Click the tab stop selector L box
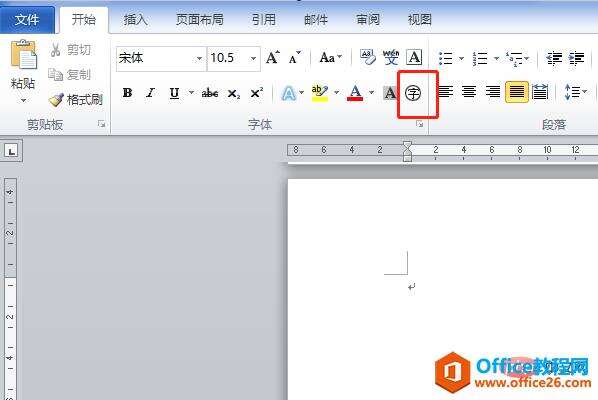The width and height of the screenshot is (598, 400). (11, 151)
